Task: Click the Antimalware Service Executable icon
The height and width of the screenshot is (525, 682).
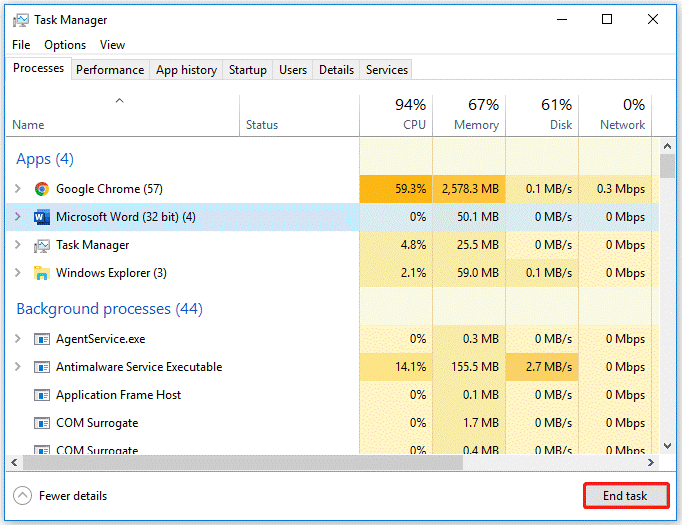Action: point(42,367)
